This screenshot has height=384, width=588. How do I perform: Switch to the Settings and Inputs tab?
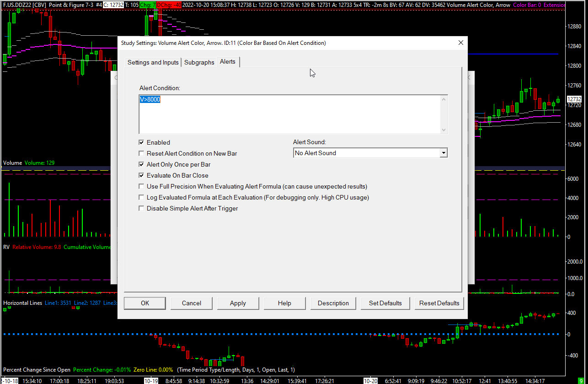(153, 62)
